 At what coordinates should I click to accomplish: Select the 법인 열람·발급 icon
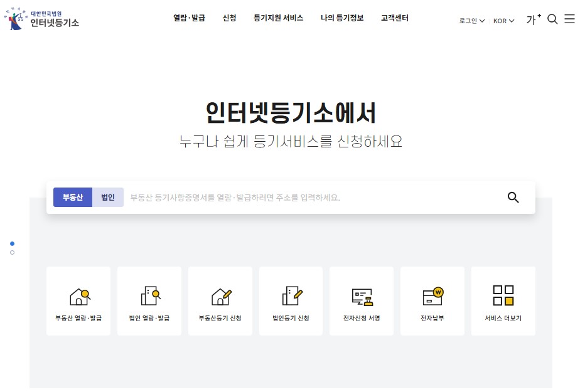(x=149, y=300)
